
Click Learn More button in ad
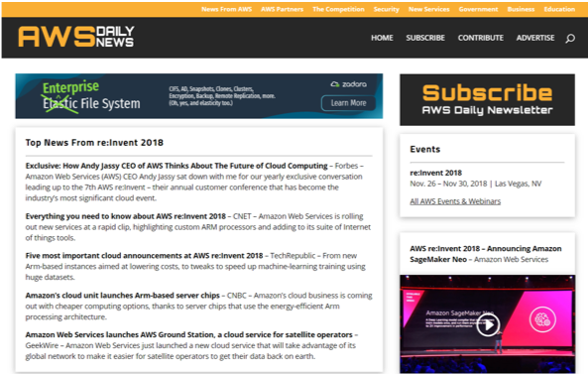(348, 103)
